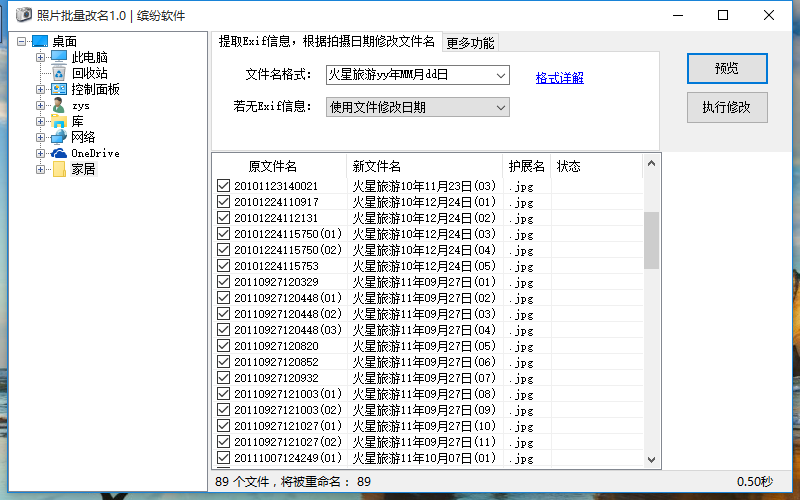Select original name 20110927121003(01)

pos(288,394)
